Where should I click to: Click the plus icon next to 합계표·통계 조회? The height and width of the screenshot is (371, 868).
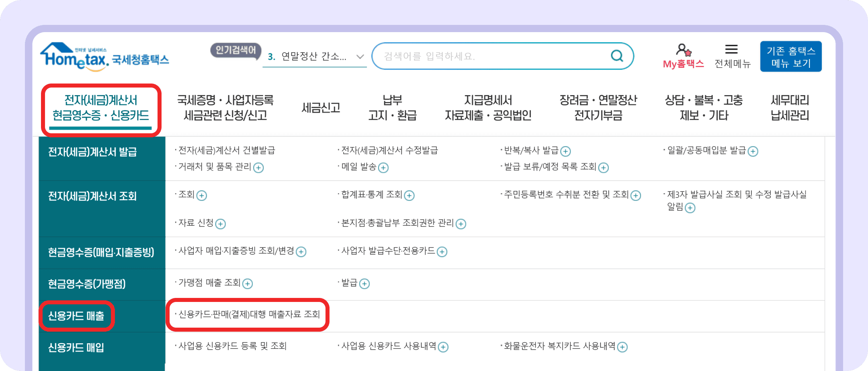[x=409, y=196]
